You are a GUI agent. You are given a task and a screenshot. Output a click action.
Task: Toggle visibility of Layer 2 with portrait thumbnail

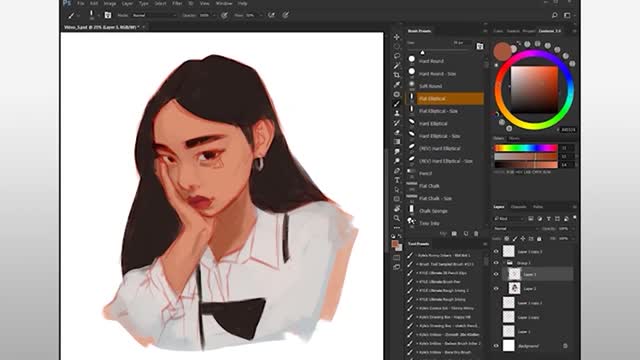(x=496, y=289)
